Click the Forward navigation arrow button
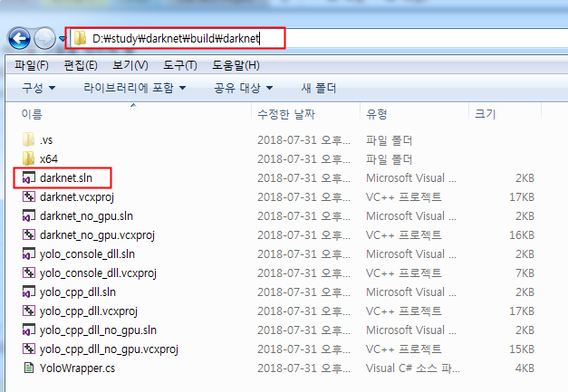The image size is (568, 392). (44, 38)
